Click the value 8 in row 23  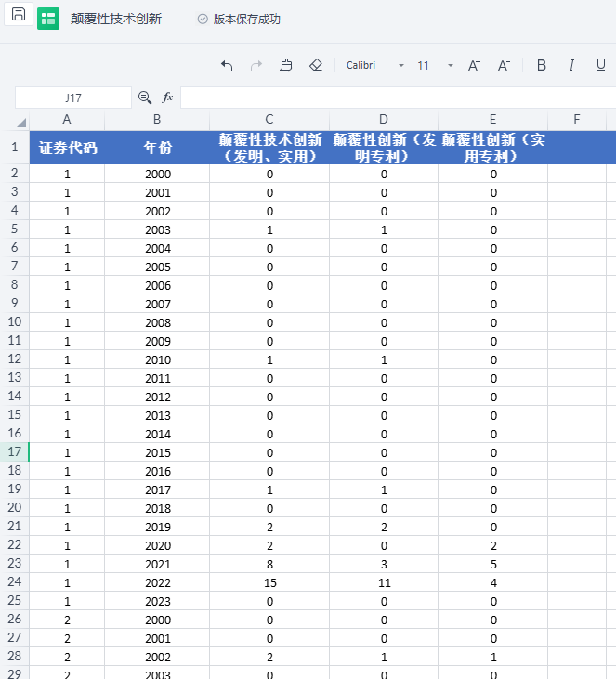click(x=269, y=564)
